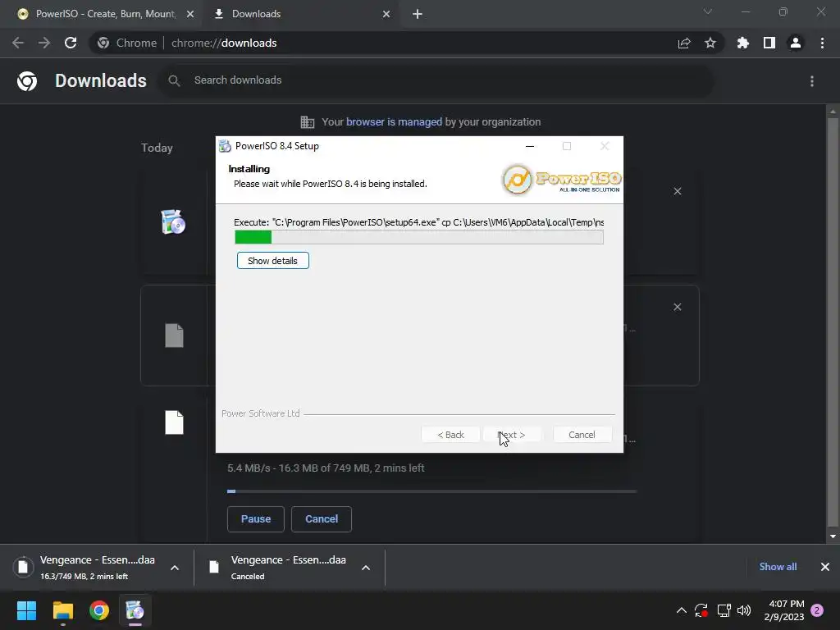Reload the current page
This screenshot has width=840, height=630.
coord(71,43)
